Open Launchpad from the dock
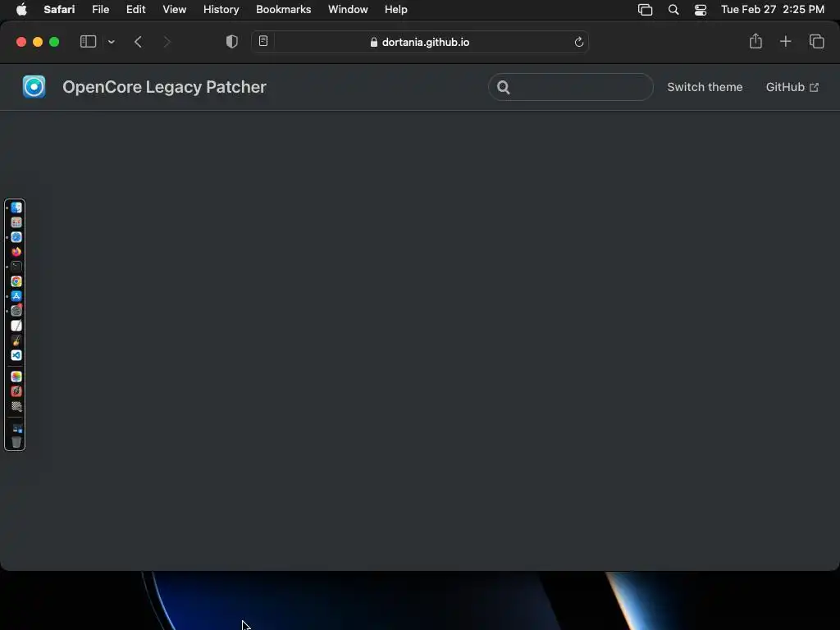 [16, 222]
